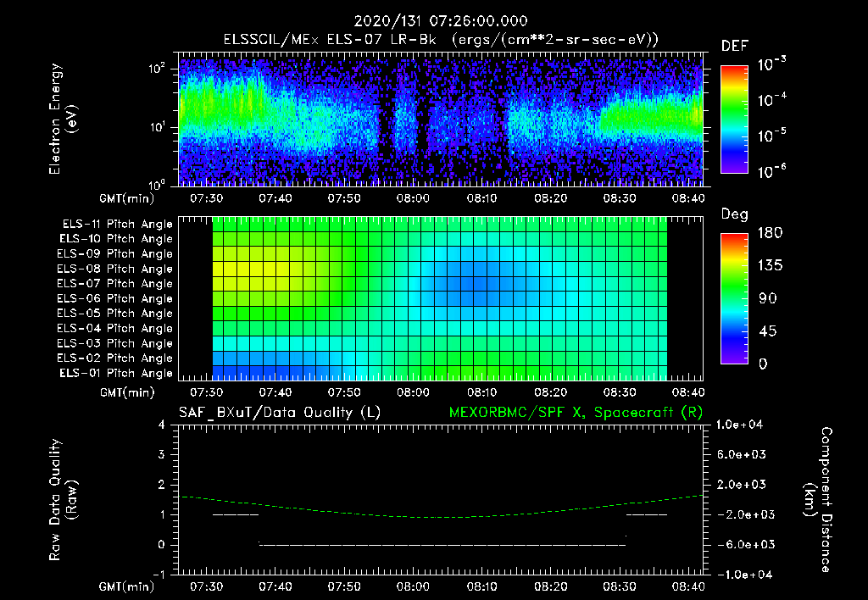This screenshot has width=868, height=600.
Task: Click the 4 tick on Raw Data Quality axis
Action: point(162,425)
